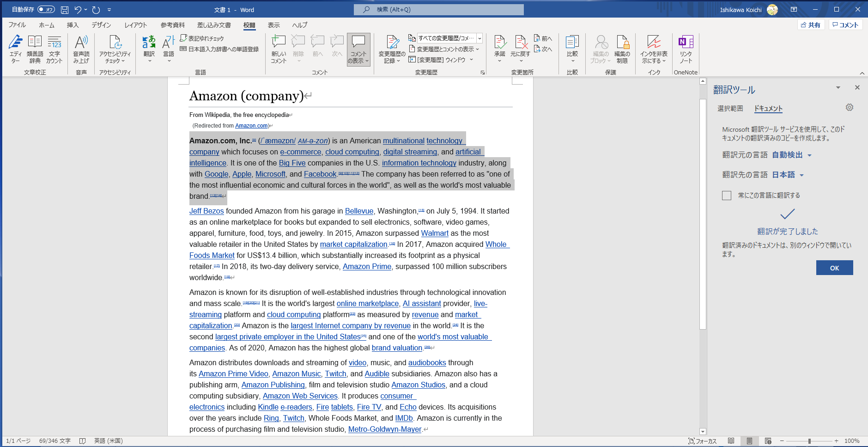Follow the Jeff Bezos link
This screenshot has width=868, height=447.
pyautogui.click(x=206, y=211)
